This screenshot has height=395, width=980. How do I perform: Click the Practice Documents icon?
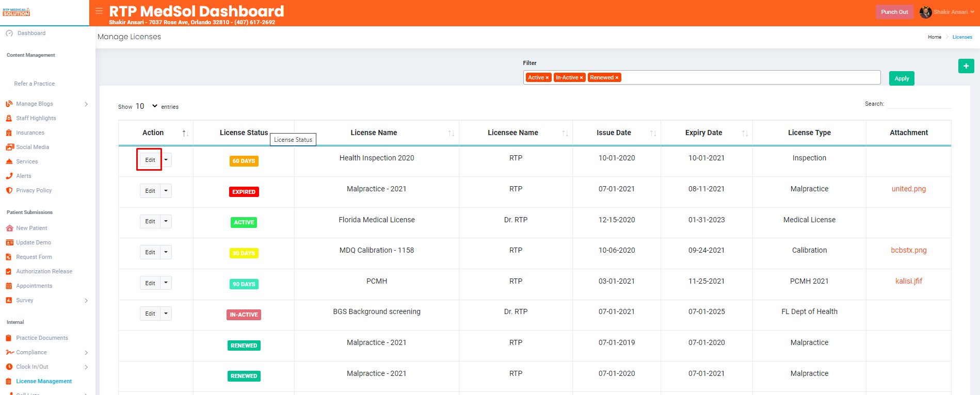(9, 338)
